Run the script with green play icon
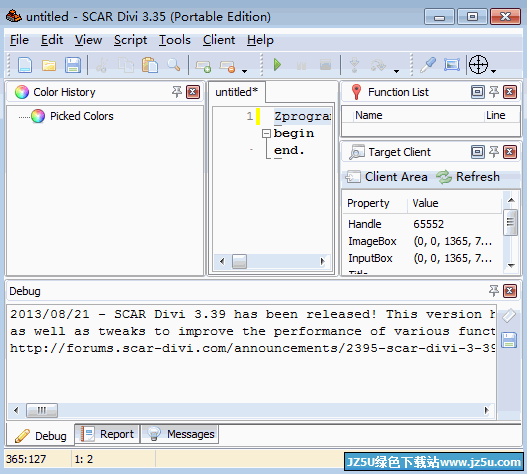 [277, 65]
